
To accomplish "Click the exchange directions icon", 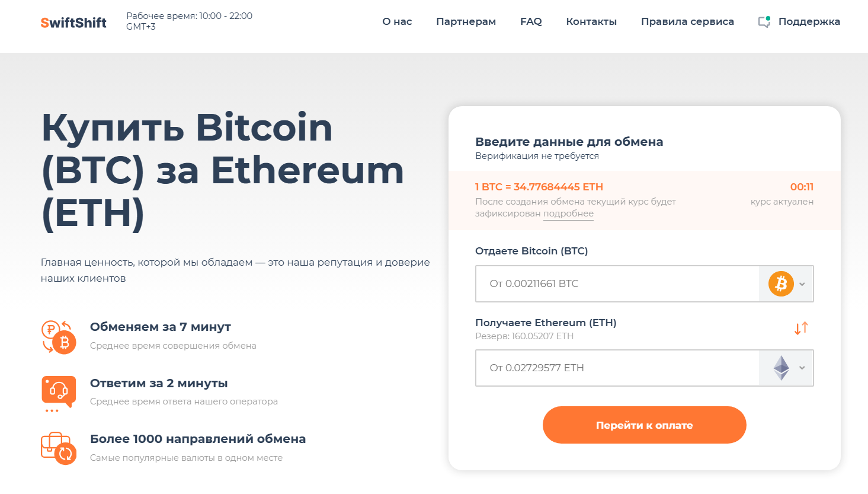I will [59, 448].
